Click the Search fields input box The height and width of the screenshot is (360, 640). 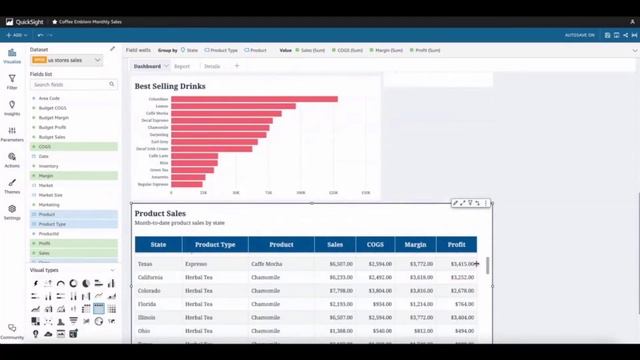tap(74, 84)
